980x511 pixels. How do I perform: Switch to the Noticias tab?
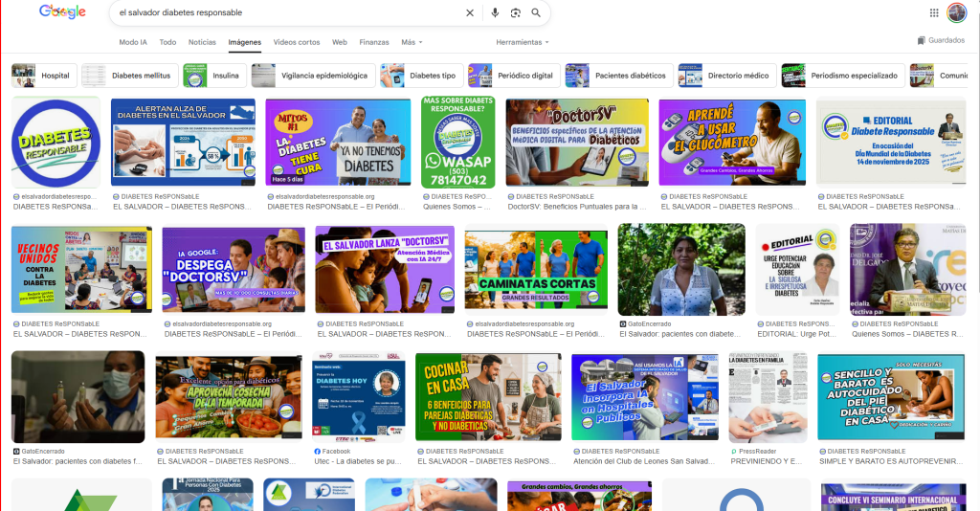coord(202,42)
